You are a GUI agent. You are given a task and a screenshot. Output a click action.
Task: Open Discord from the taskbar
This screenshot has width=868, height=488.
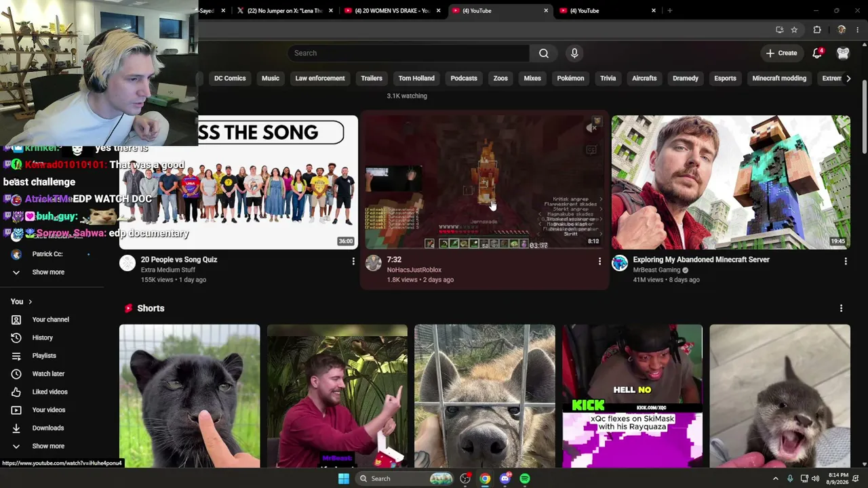tap(505, 479)
